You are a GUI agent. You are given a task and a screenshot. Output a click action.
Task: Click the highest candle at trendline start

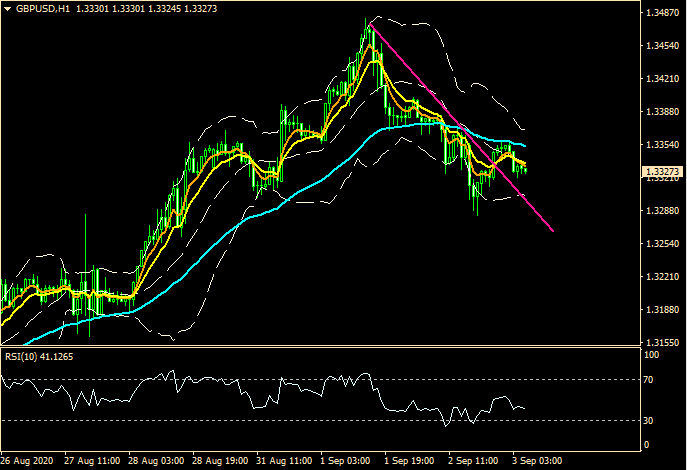coord(369,28)
